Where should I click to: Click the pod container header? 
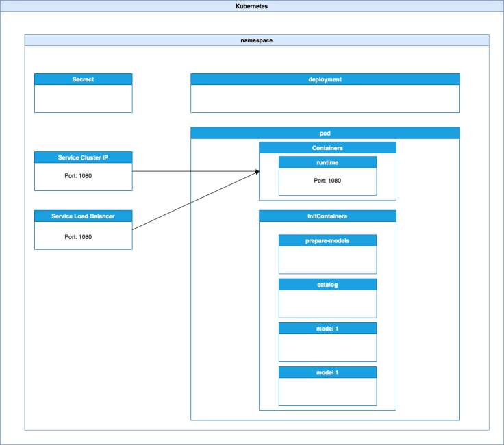(x=325, y=133)
